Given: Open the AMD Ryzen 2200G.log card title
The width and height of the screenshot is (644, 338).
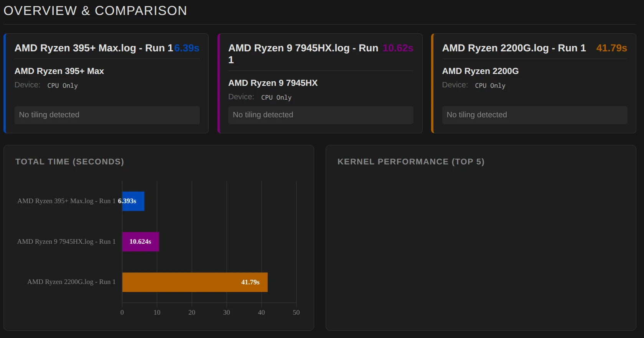Looking at the screenshot, I should [x=514, y=48].
